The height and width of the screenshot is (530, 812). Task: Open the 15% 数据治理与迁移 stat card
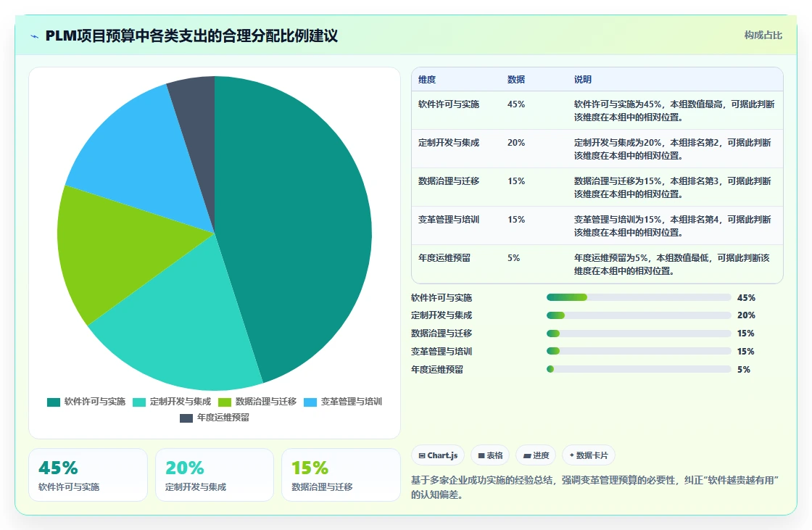point(341,475)
